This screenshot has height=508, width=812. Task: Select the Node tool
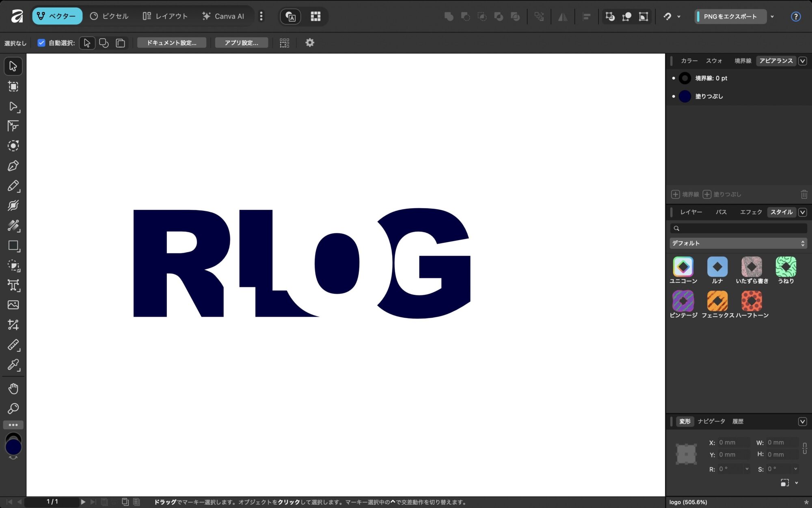point(13,106)
